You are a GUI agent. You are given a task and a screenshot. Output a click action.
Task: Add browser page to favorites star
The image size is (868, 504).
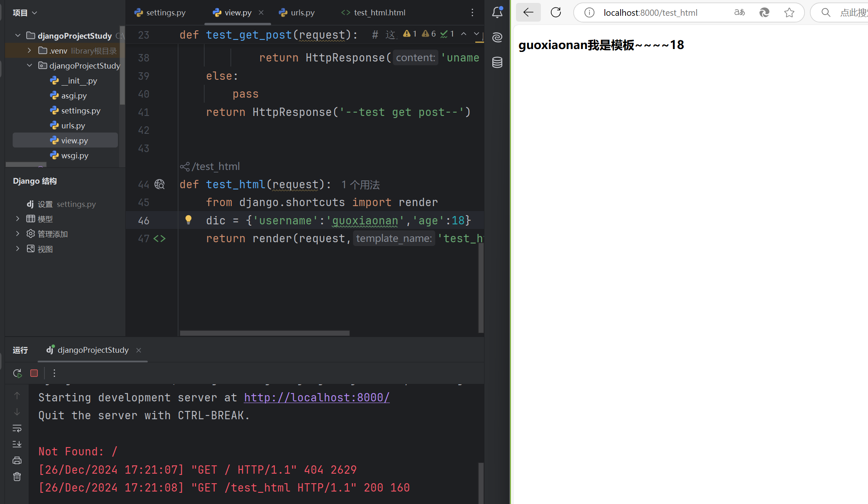click(x=789, y=12)
